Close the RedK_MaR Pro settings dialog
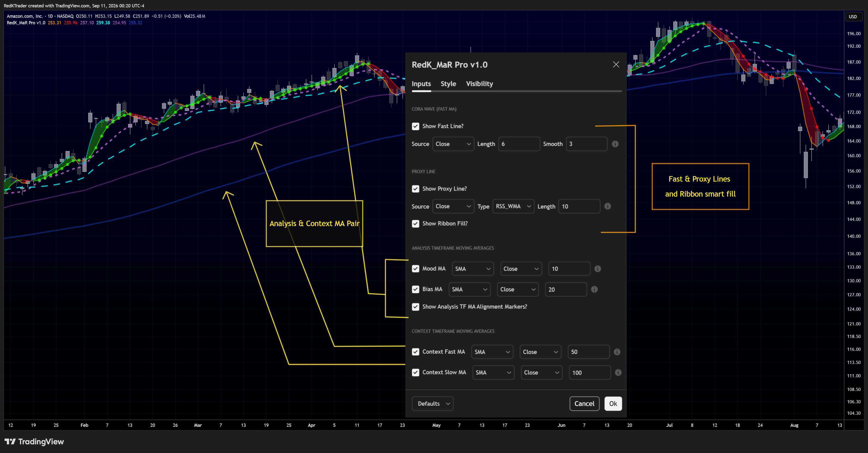868x453 pixels. [x=616, y=64]
